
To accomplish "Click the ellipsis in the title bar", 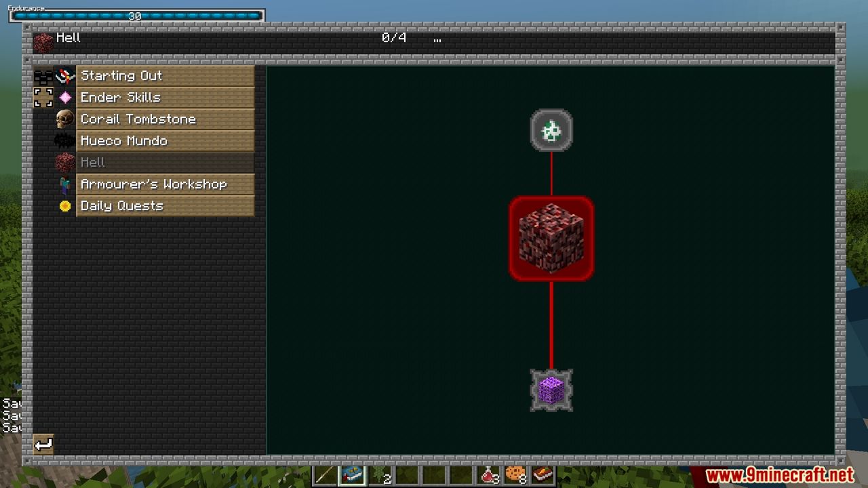I will (x=437, y=41).
